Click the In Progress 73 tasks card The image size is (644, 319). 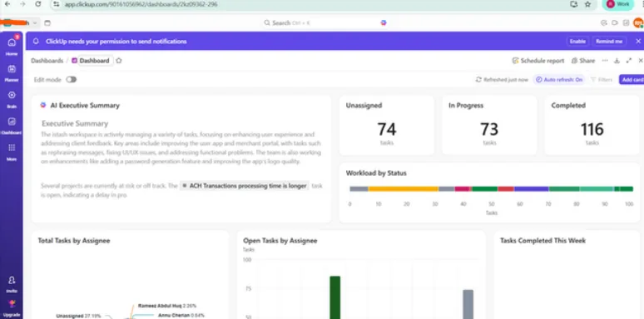point(489,126)
